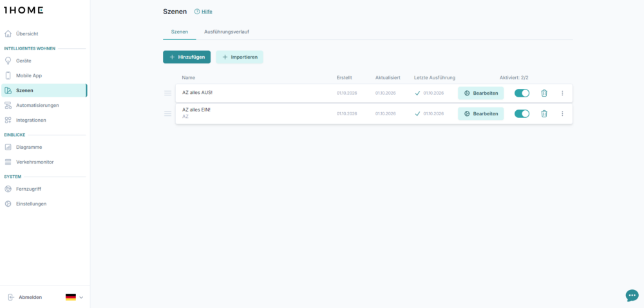
Task: Click the Automatisierungen icon
Action: pos(8,105)
